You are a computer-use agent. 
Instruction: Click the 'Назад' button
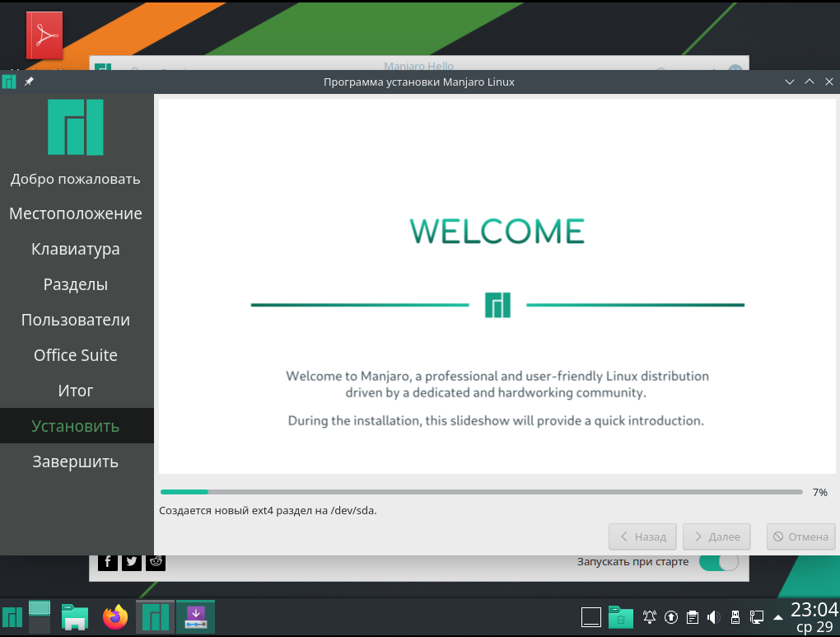[642, 536]
